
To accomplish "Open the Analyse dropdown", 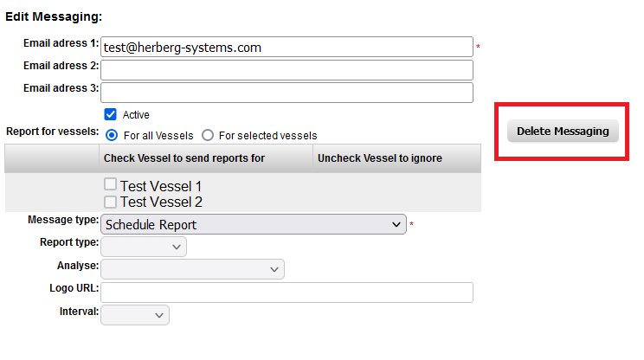I will tap(192, 269).
